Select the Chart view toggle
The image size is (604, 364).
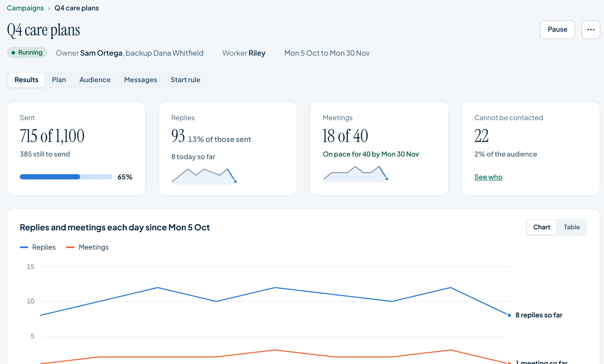(x=542, y=227)
